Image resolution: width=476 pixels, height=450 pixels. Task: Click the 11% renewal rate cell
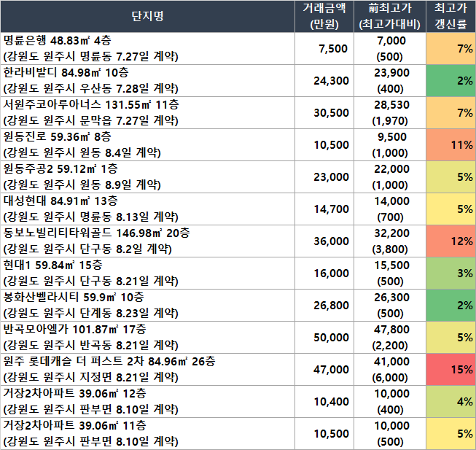(x=450, y=145)
